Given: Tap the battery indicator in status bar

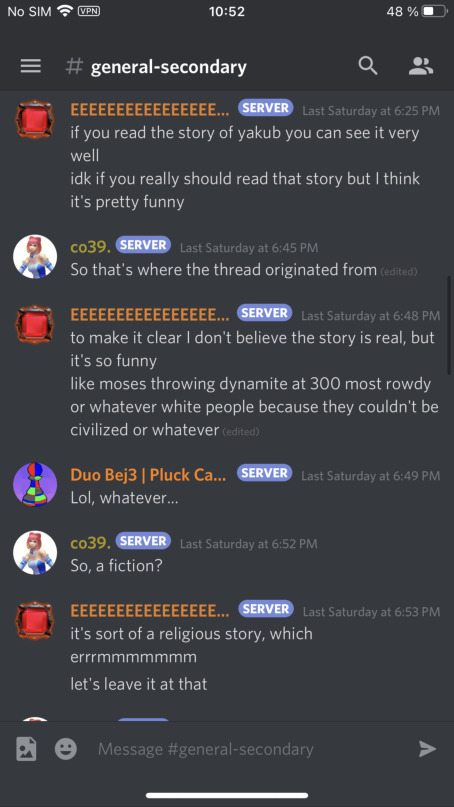Looking at the screenshot, I should (435, 11).
